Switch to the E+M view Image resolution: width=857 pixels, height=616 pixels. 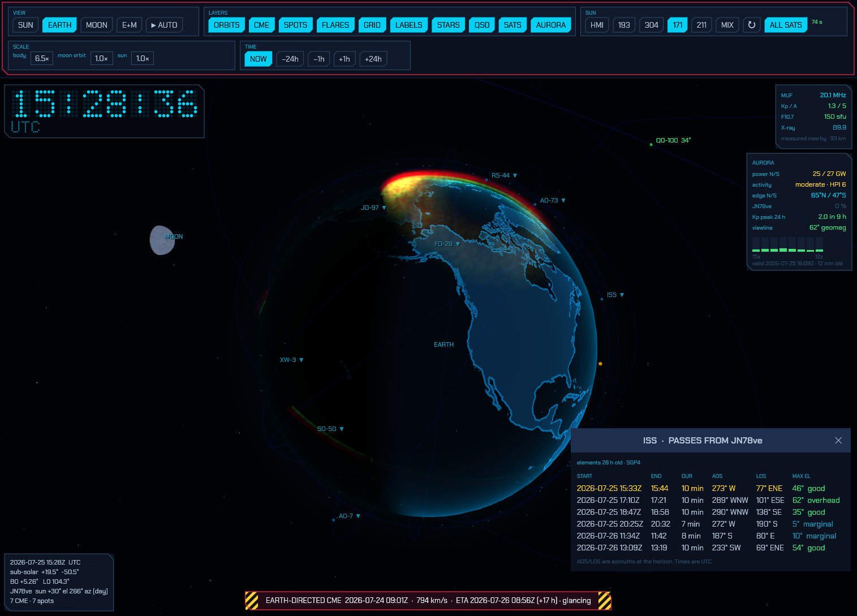click(x=130, y=25)
